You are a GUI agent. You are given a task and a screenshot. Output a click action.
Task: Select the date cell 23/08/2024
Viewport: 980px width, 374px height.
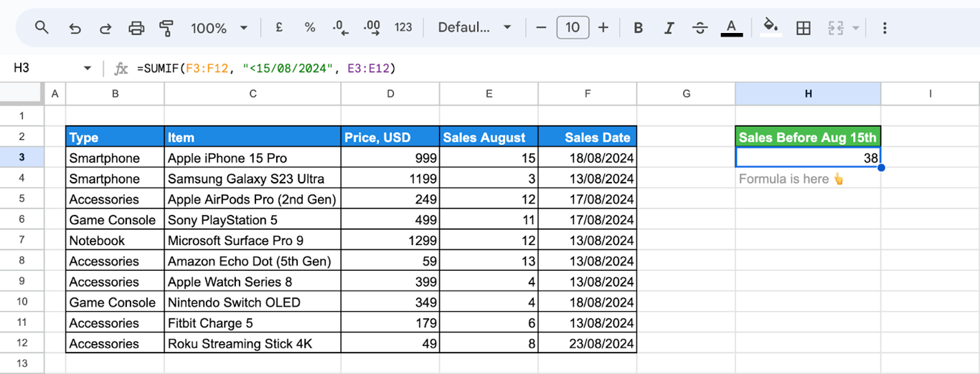[x=588, y=343]
